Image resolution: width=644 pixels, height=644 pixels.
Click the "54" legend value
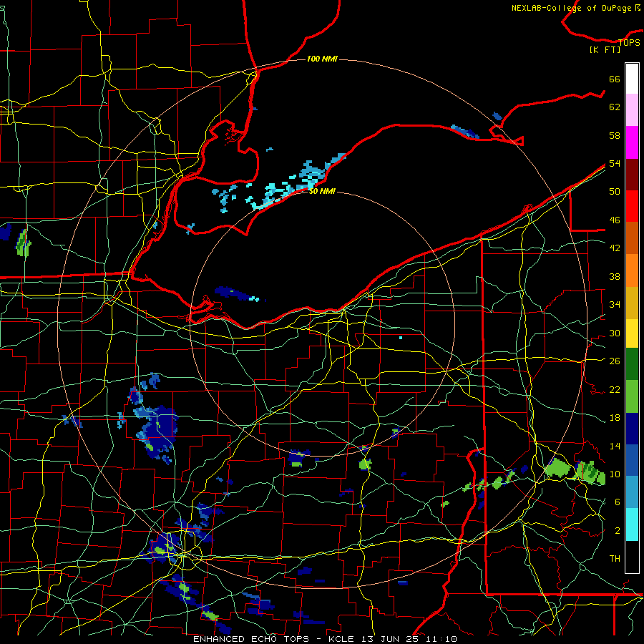click(615, 163)
